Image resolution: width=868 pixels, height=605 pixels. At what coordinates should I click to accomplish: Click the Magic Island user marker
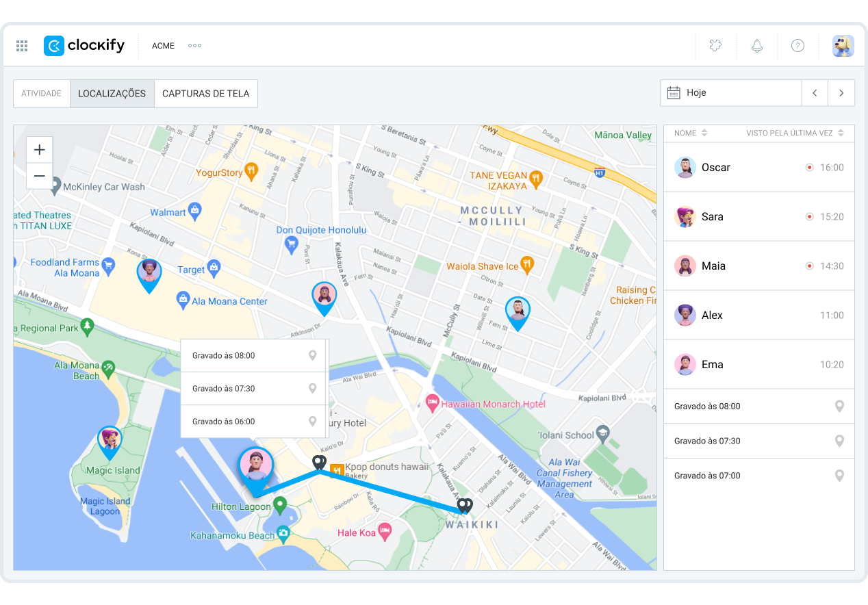click(110, 440)
